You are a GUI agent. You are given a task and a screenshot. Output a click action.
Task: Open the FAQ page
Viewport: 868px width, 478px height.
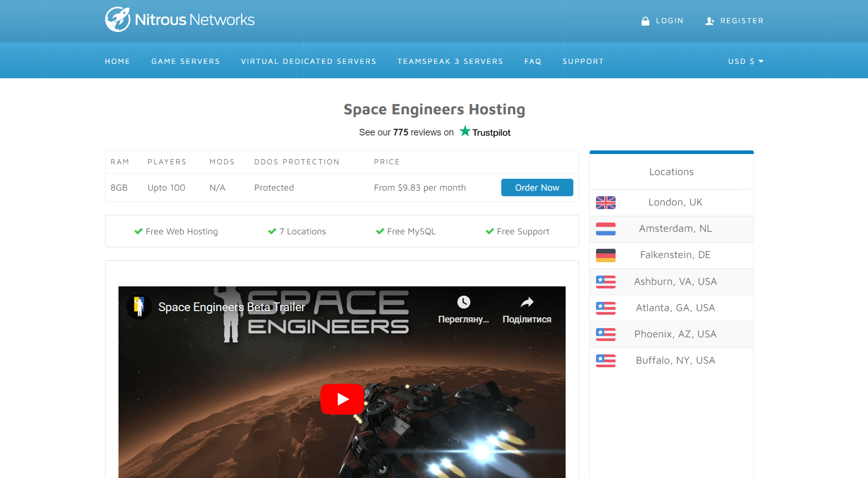point(533,61)
